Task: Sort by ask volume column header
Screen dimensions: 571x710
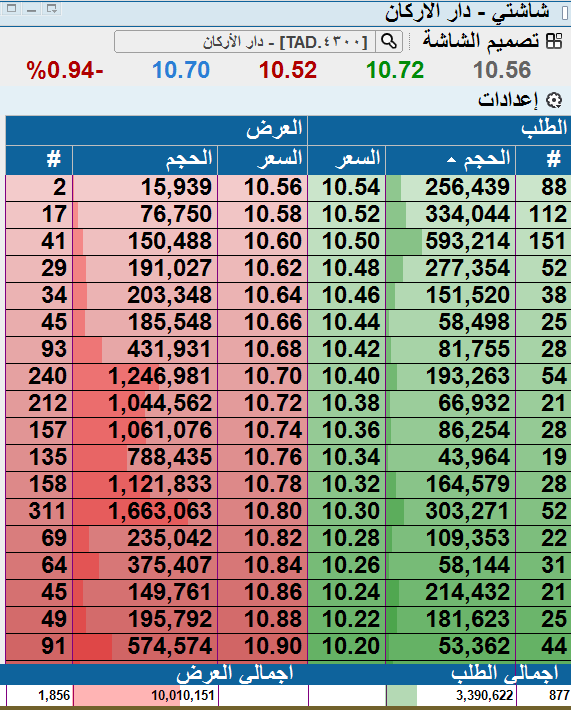Action: point(145,160)
